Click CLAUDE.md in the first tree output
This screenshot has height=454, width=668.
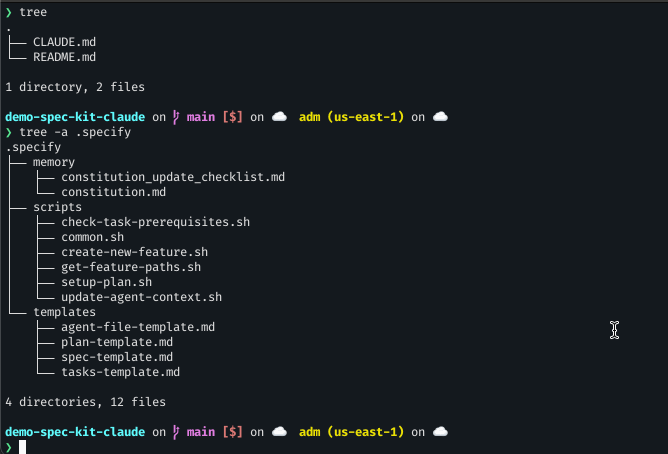point(64,42)
